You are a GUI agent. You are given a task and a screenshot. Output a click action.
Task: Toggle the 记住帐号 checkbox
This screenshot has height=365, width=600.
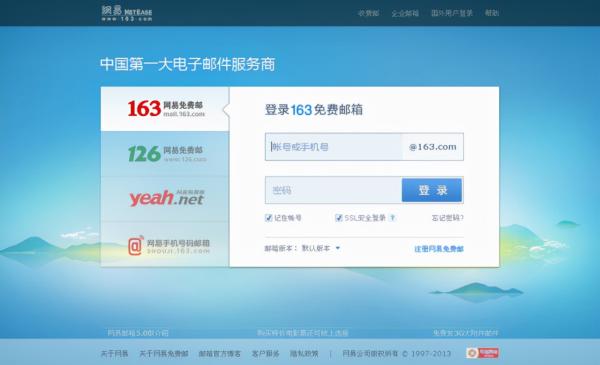click(x=269, y=218)
